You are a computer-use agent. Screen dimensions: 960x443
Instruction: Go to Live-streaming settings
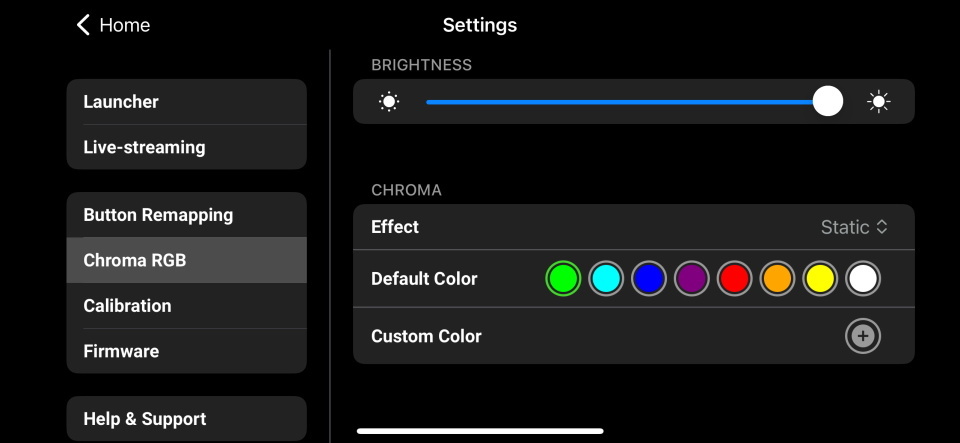point(186,147)
